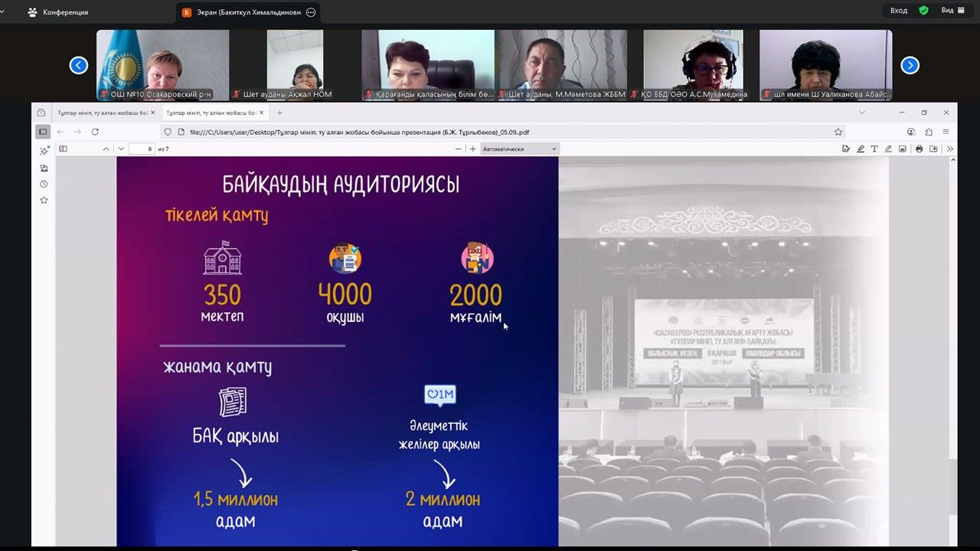This screenshot has width=980, height=551.
Task: Zoom out with the minus button
Action: pos(459,148)
